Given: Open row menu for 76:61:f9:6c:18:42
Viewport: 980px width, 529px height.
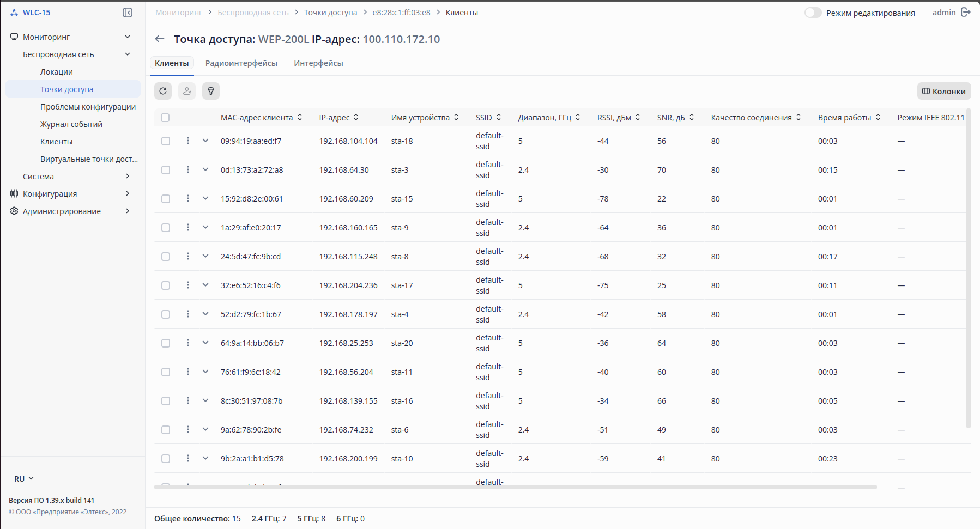Looking at the screenshot, I should [188, 372].
